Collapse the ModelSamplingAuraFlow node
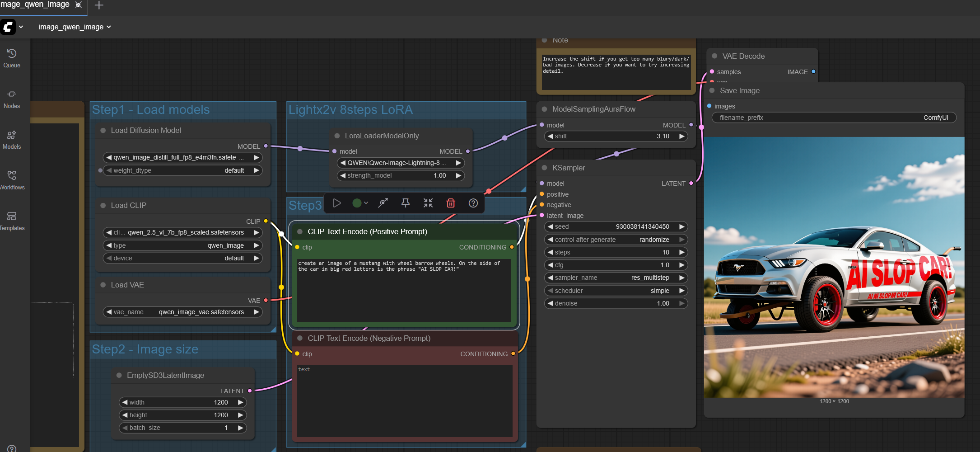Viewport: 980px width, 452px height. (x=544, y=109)
